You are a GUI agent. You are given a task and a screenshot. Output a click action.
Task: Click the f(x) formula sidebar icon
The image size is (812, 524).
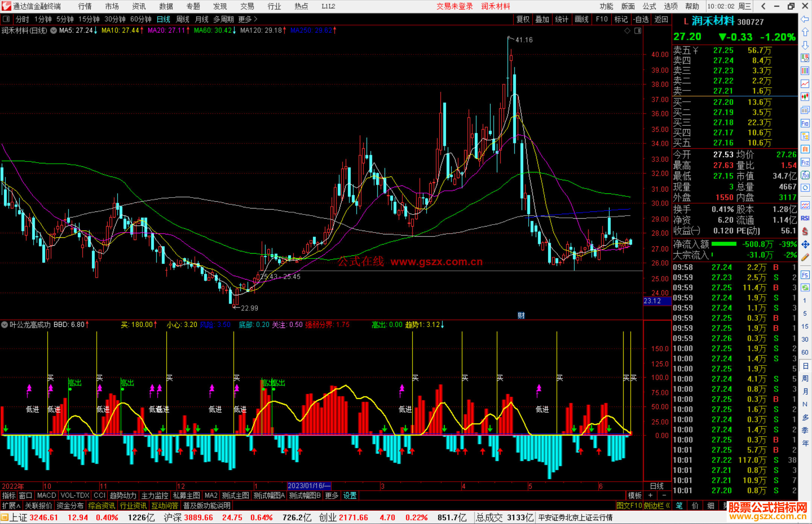pyautogui.click(x=805, y=175)
